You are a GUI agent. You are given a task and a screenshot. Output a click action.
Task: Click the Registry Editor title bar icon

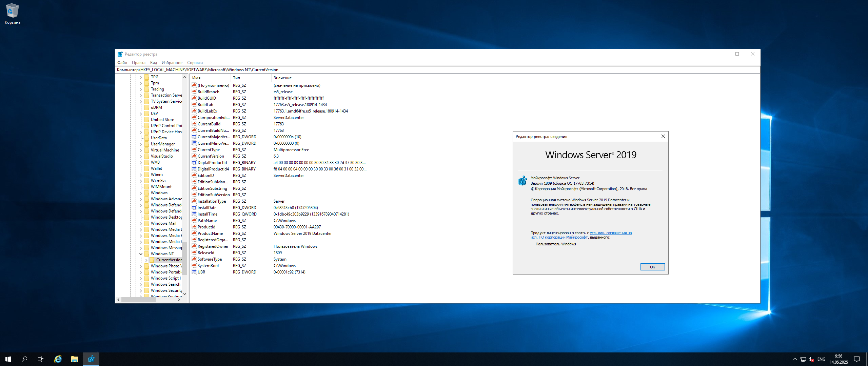point(120,54)
